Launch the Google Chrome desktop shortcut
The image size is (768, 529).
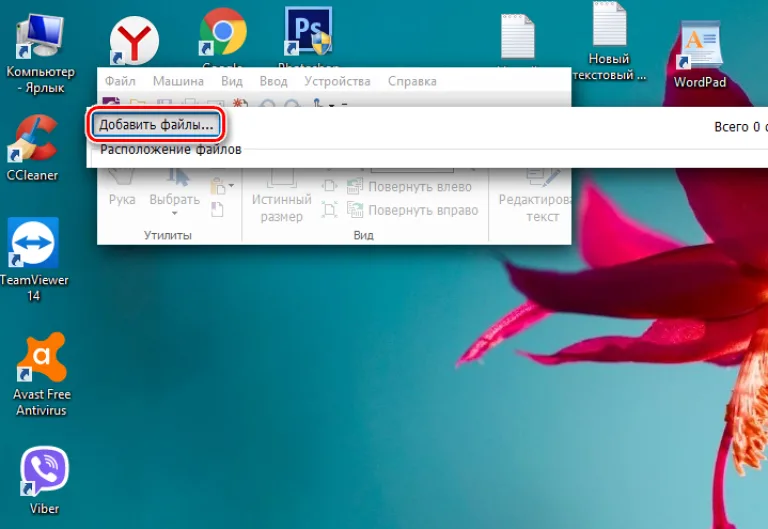(x=223, y=32)
